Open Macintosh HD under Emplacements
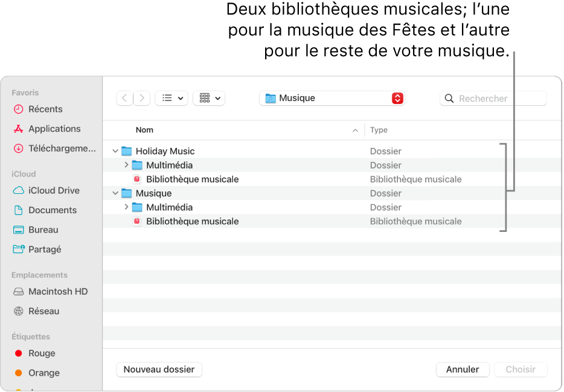Screen dimensions: 564x392 coord(57,292)
